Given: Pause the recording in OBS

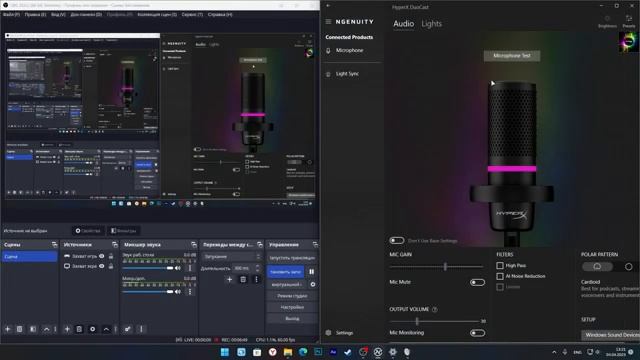Looking at the screenshot, I should tap(312, 272).
